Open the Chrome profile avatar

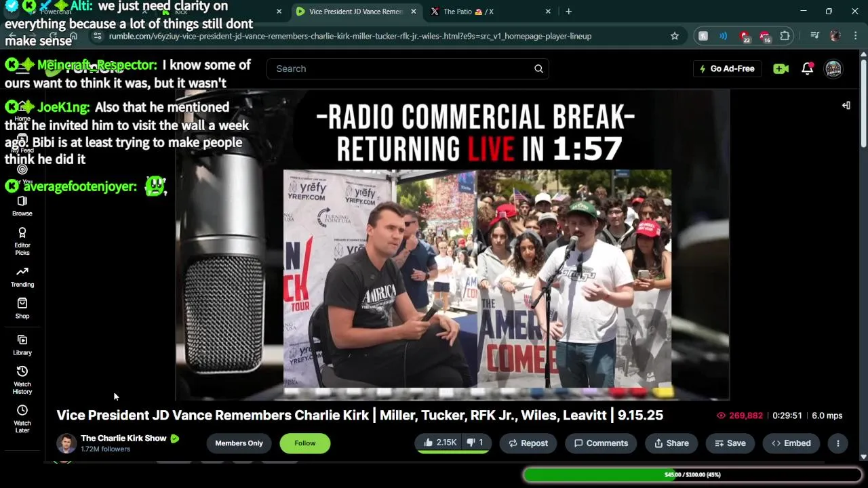(x=835, y=36)
